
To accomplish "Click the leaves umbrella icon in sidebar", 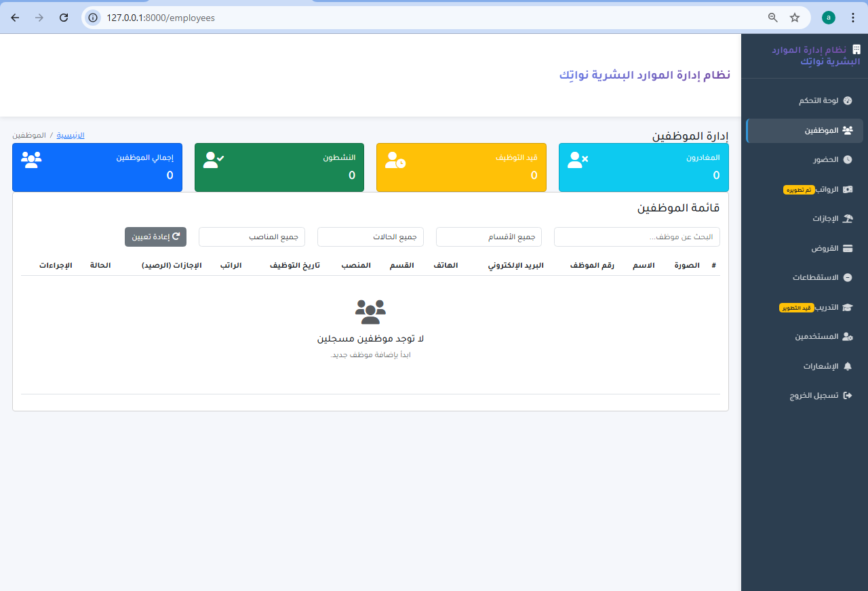I will click(847, 219).
